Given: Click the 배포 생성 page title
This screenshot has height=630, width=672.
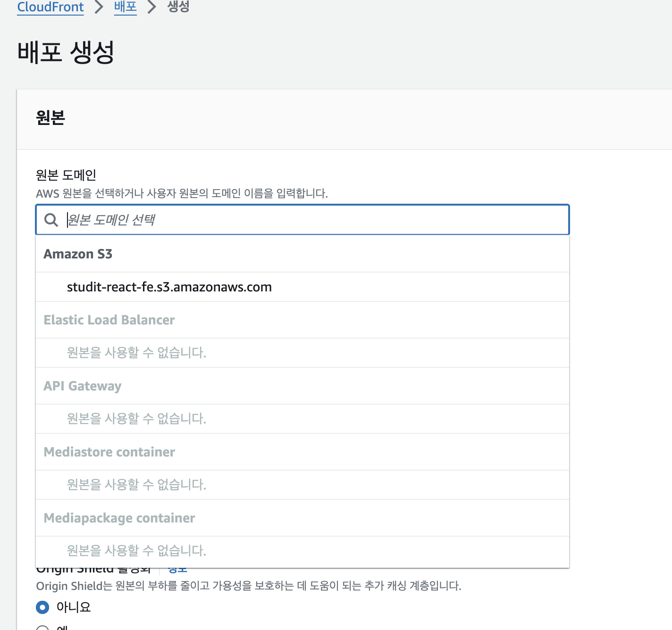Looking at the screenshot, I should (66, 52).
